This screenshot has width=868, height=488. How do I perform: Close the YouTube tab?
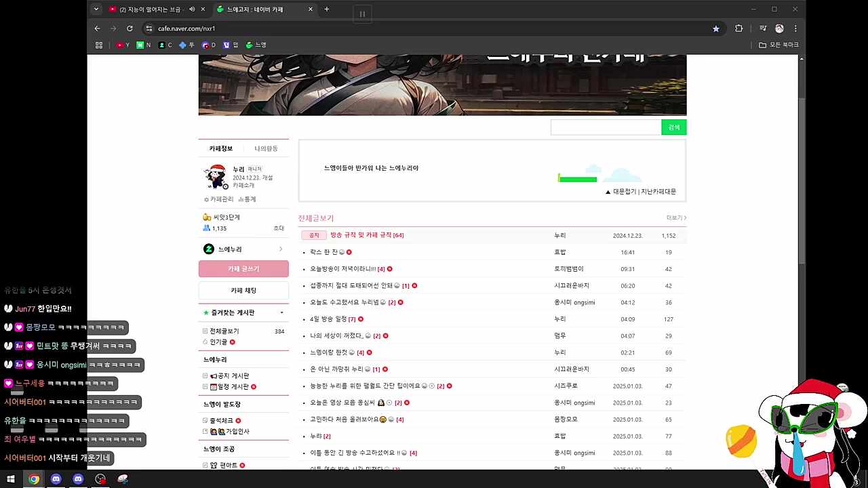point(203,9)
